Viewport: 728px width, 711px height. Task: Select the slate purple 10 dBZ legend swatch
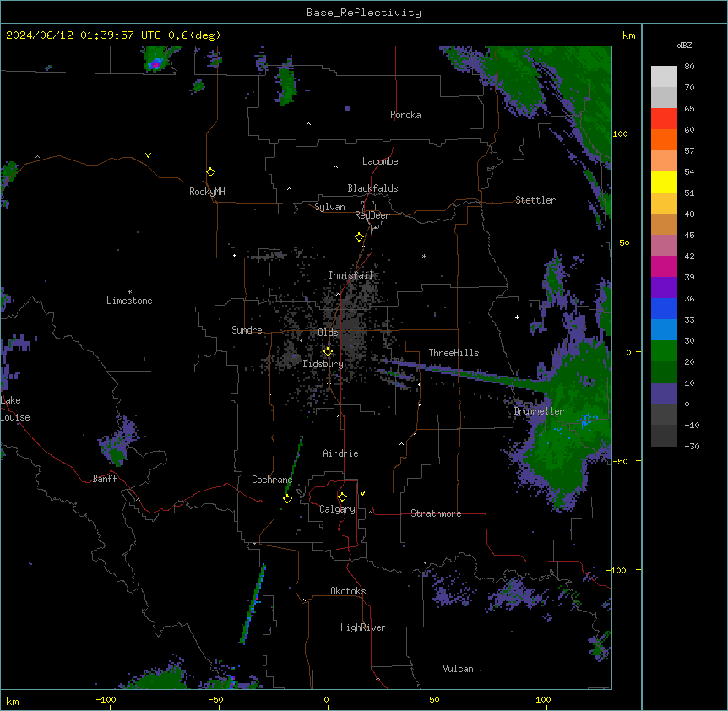pyautogui.click(x=664, y=393)
